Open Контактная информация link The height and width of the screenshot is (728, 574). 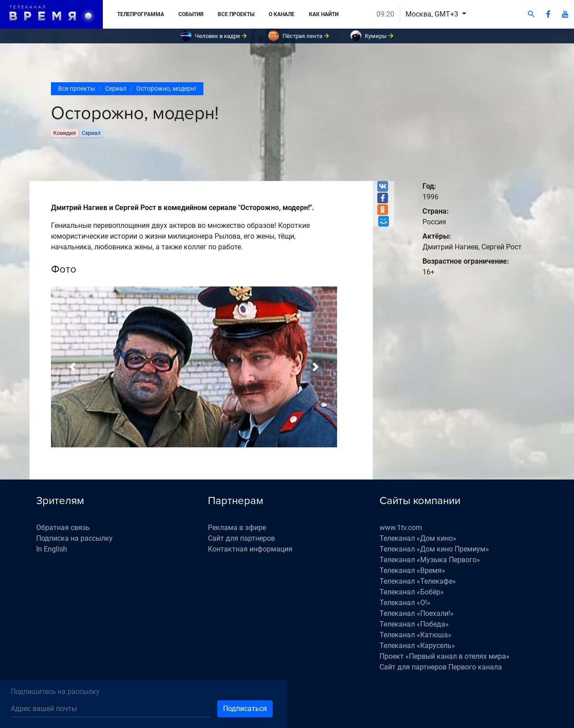[x=250, y=549]
